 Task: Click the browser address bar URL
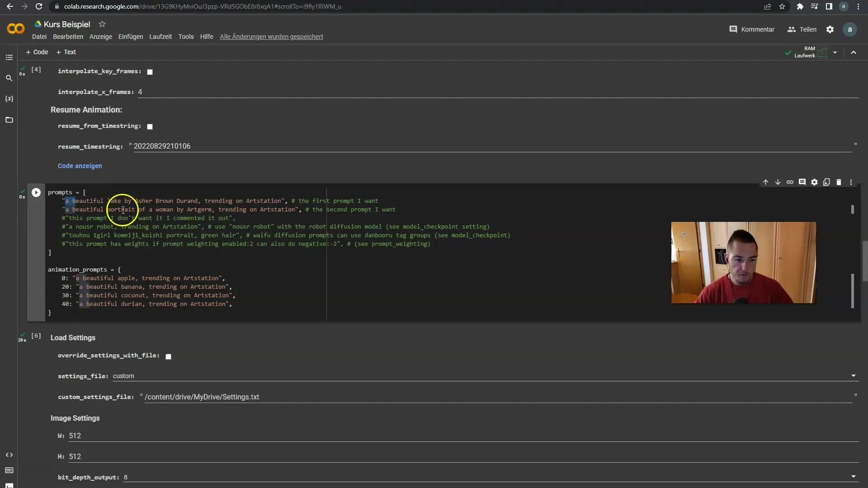coord(203,6)
